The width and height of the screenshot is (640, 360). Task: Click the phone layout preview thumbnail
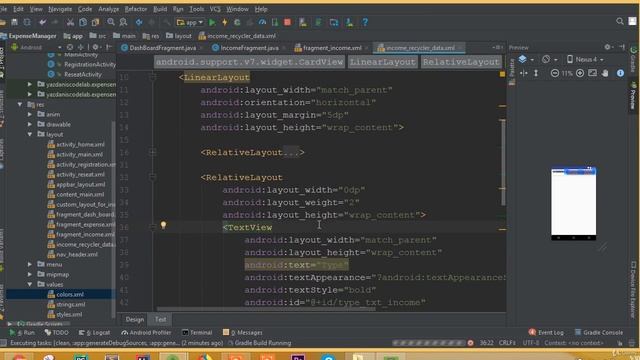pos(573,203)
